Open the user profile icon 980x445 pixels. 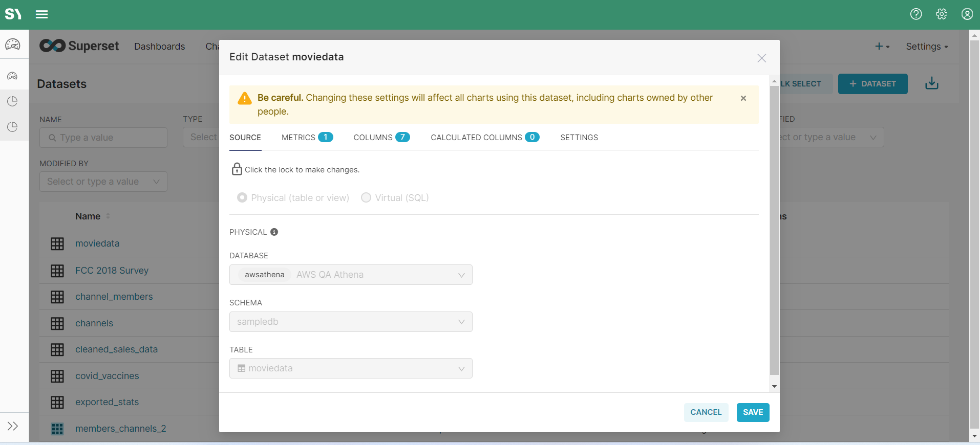coord(967,14)
